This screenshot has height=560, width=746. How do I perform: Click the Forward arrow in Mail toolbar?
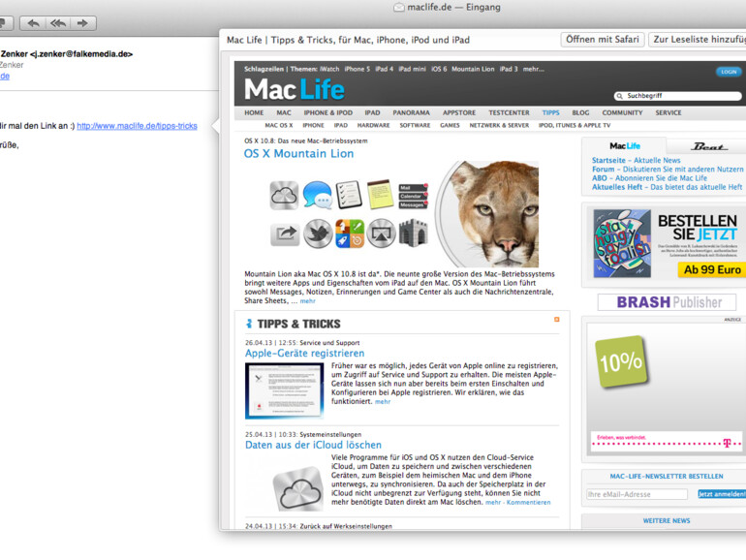pos(82,23)
